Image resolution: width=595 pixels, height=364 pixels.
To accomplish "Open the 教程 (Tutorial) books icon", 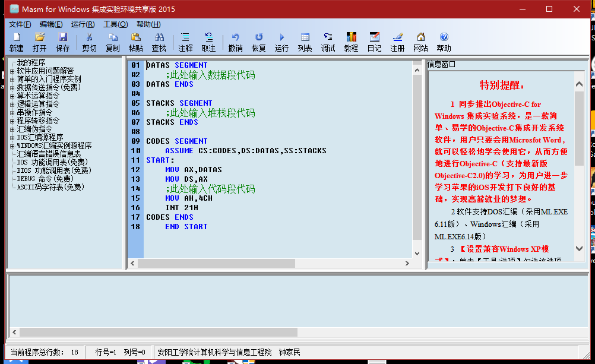I will (x=351, y=42).
